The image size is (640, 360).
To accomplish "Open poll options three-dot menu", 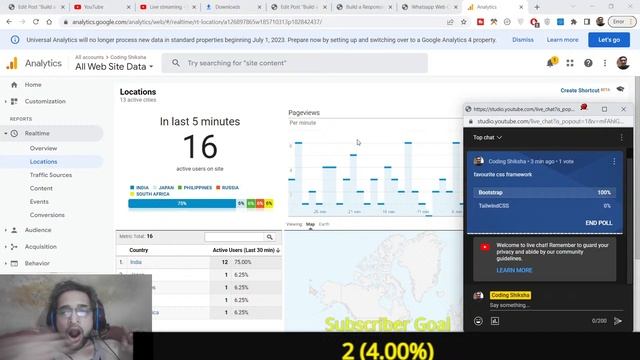I will (x=614, y=162).
